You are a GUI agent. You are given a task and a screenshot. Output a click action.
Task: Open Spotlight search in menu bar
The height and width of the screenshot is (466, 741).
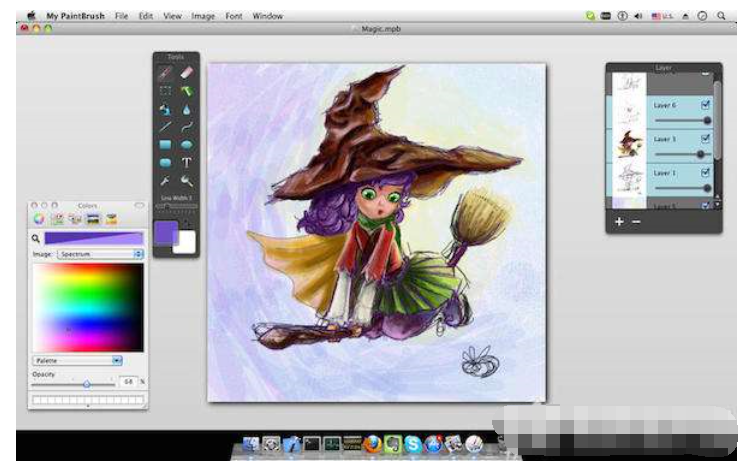[721, 16]
